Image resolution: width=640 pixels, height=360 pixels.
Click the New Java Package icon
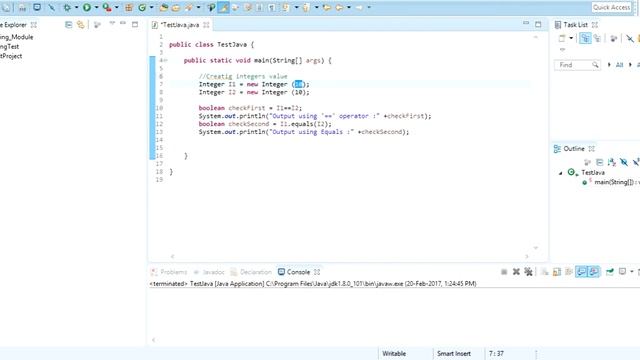[x=129, y=7]
